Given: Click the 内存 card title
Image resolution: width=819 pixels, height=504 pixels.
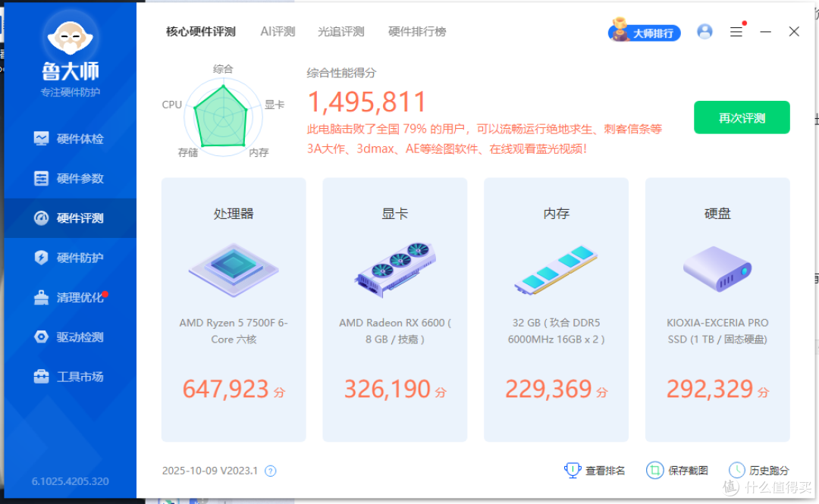Looking at the screenshot, I should 557,214.
